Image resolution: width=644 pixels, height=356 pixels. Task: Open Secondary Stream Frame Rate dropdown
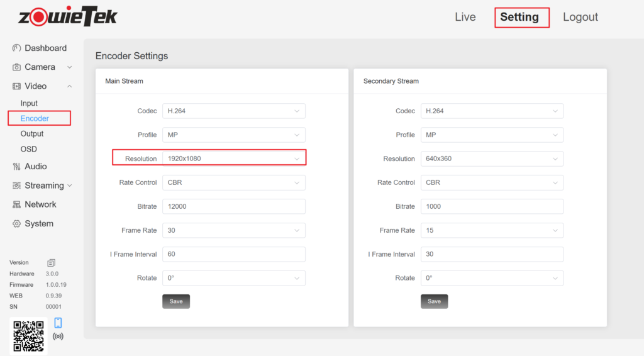point(492,230)
